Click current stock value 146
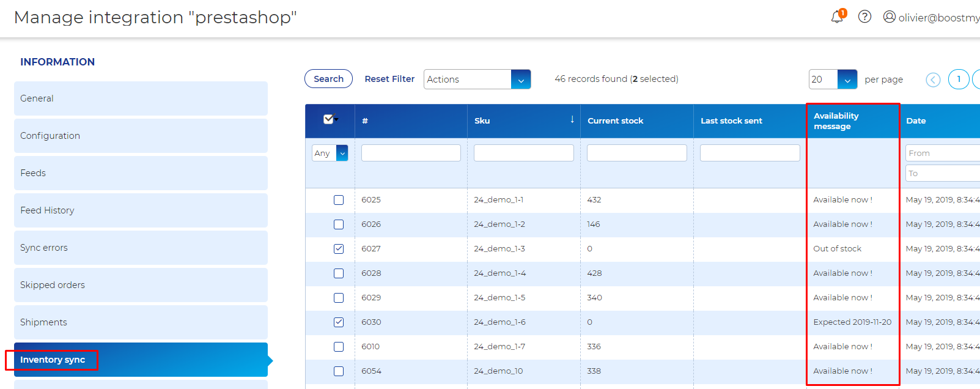Viewport: 980px width, 389px height. 594,224
